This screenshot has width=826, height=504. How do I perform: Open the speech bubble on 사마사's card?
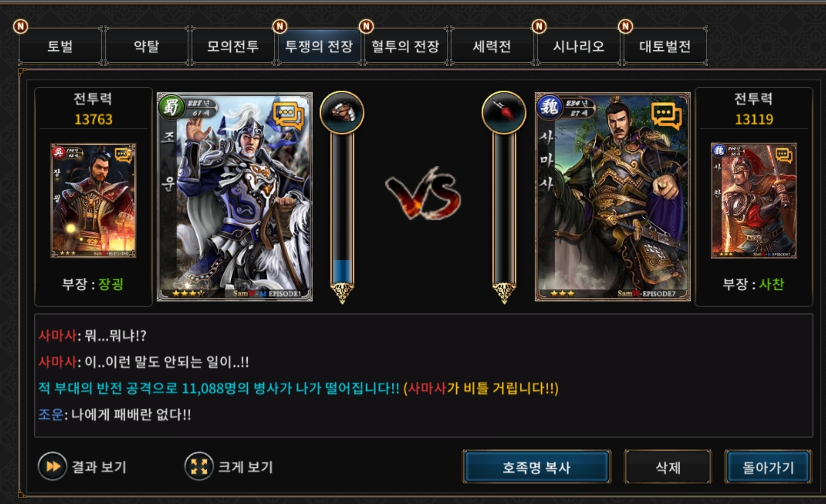click(x=667, y=116)
